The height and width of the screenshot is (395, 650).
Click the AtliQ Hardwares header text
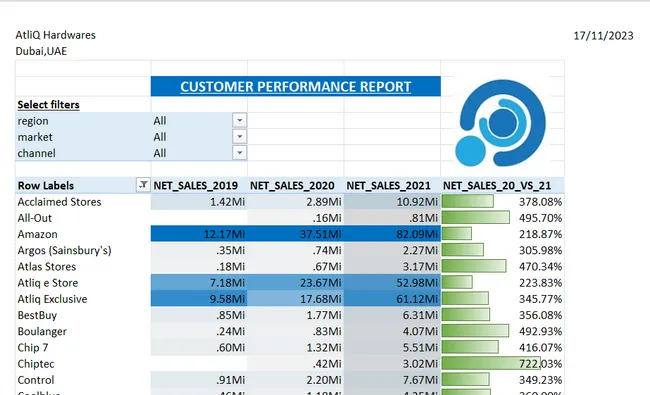[56, 35]
